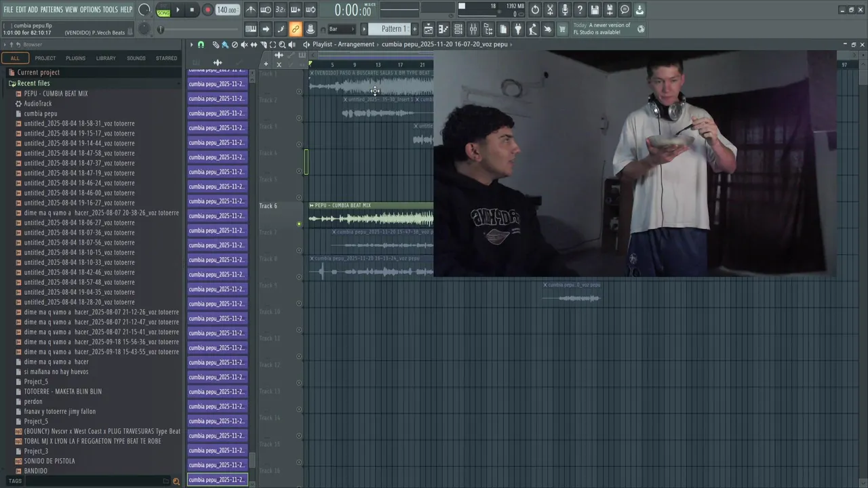Click the 140.000 tempo field
Viewport: 868px width, 488px height.
(x=227, y=10)
